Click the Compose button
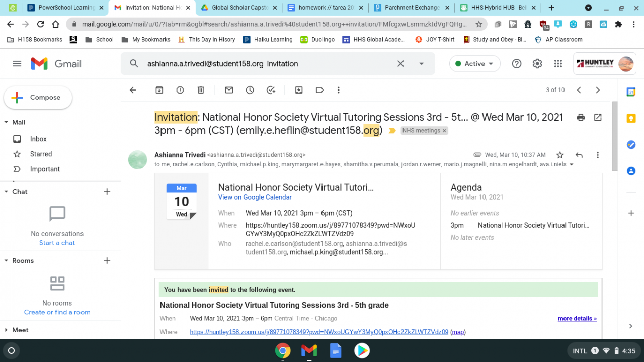Screen dimensions: 644x362 pos(38,98)
